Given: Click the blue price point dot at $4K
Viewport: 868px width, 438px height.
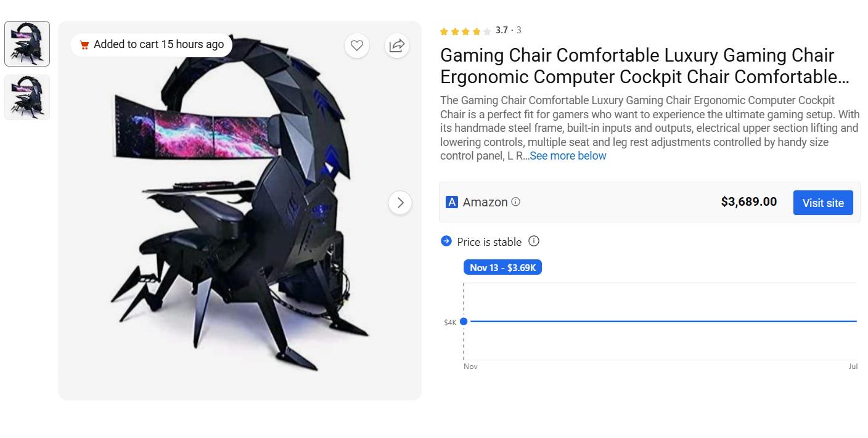Looking at the screenshot, I should [x=464, y=320].
